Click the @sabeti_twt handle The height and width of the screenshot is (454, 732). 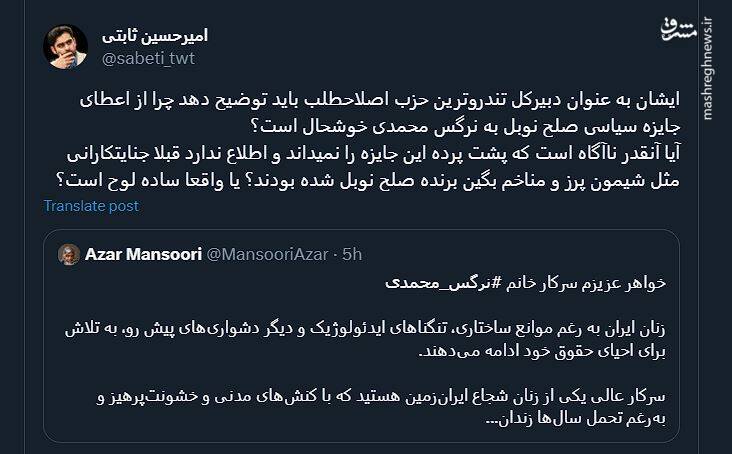[x=150, y=59]
